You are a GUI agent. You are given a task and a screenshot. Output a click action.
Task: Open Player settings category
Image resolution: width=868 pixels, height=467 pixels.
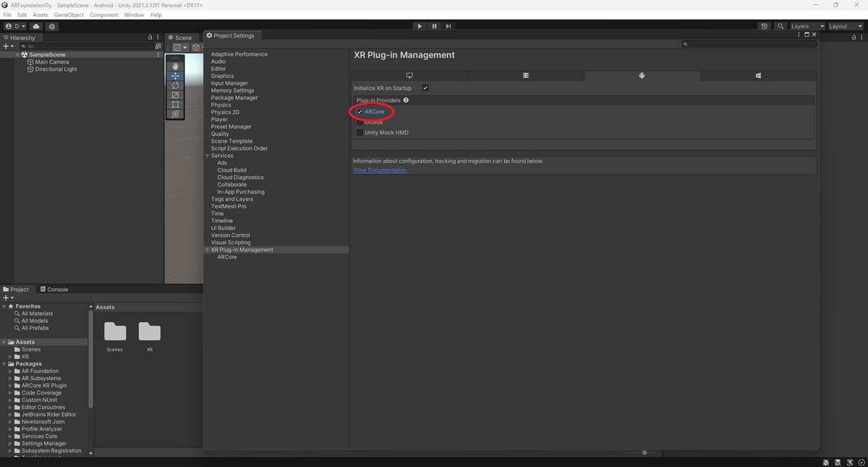point(219,119)
